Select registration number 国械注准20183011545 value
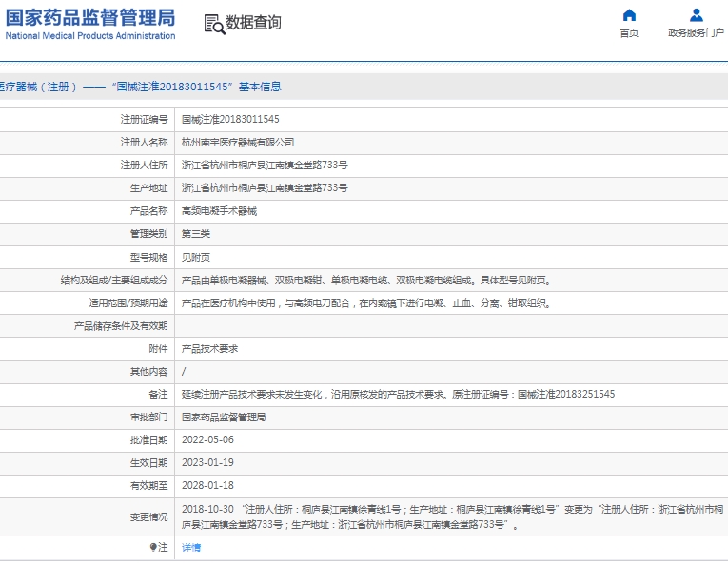The width and height of the screenshot is (728, 565). pos(230,120)
